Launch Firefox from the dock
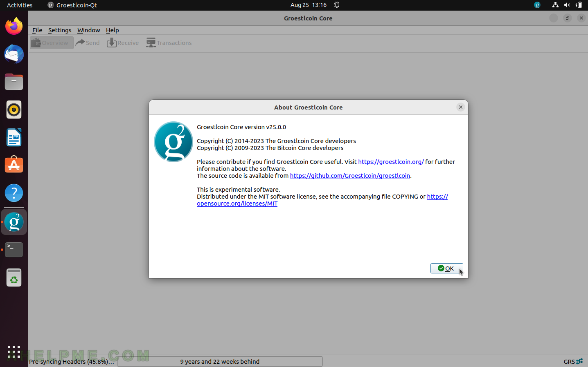Screen dimensions: 588x367 pyautogui.click(x=14, y=26)
